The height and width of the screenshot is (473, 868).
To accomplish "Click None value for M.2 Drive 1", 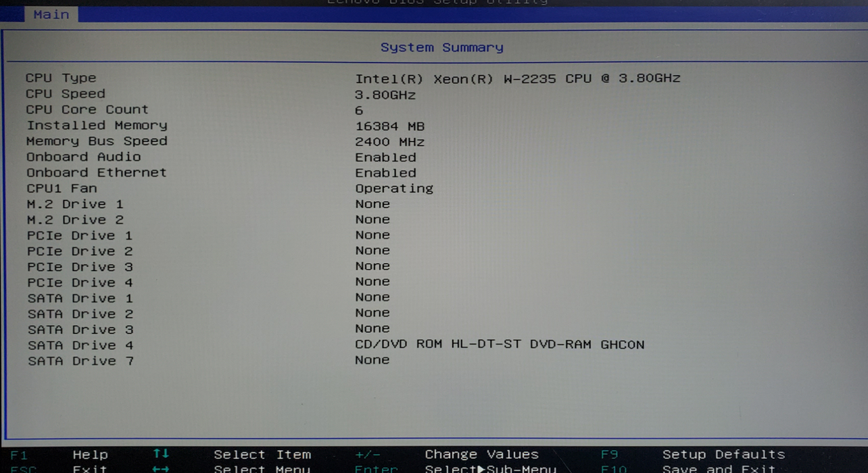I will tap(372, 204).
